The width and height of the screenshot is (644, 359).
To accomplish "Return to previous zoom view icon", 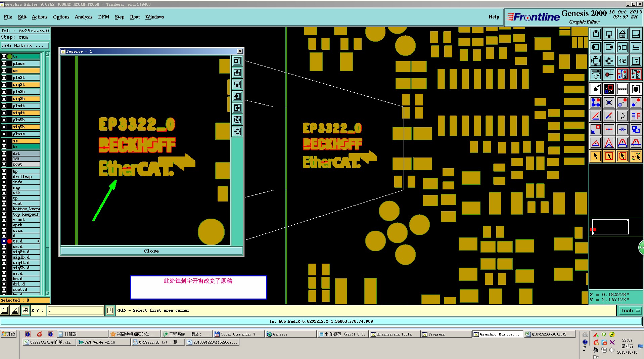I will 623,47.
